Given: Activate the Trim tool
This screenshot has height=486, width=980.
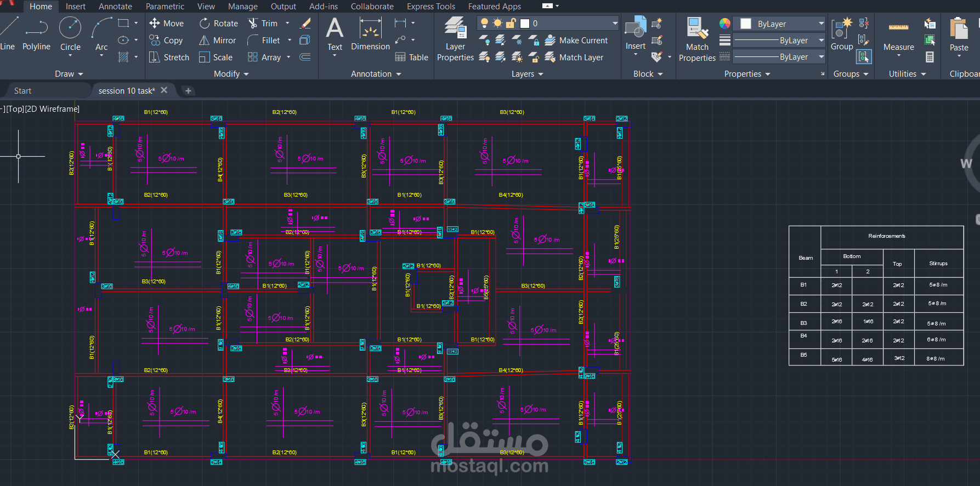Looking at the screenshot, I should click(263, 24).
